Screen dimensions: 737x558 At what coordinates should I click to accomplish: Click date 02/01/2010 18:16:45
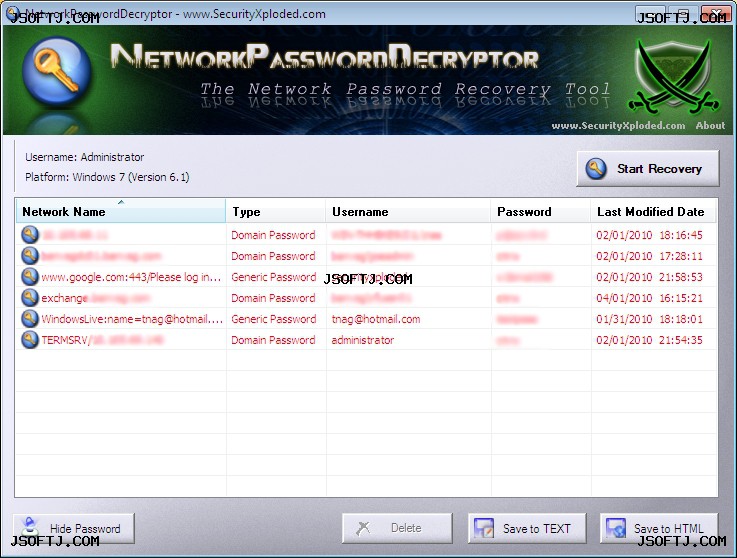point(650,235)
